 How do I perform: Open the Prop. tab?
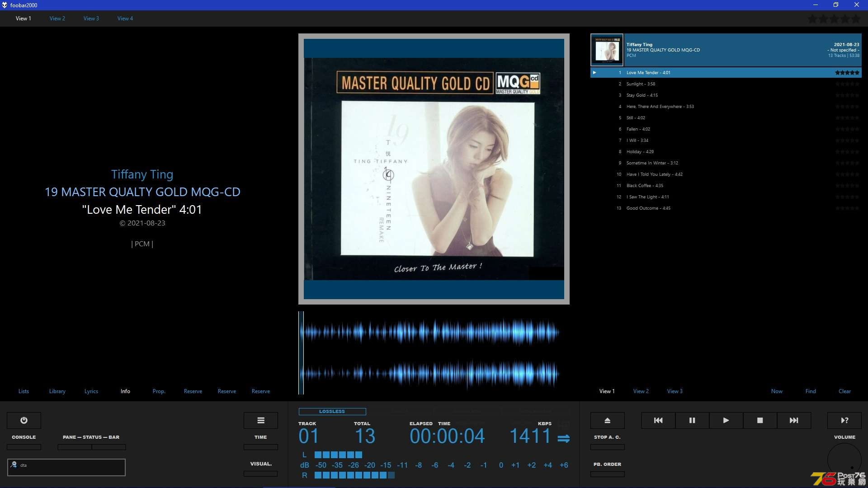point(159,391)
